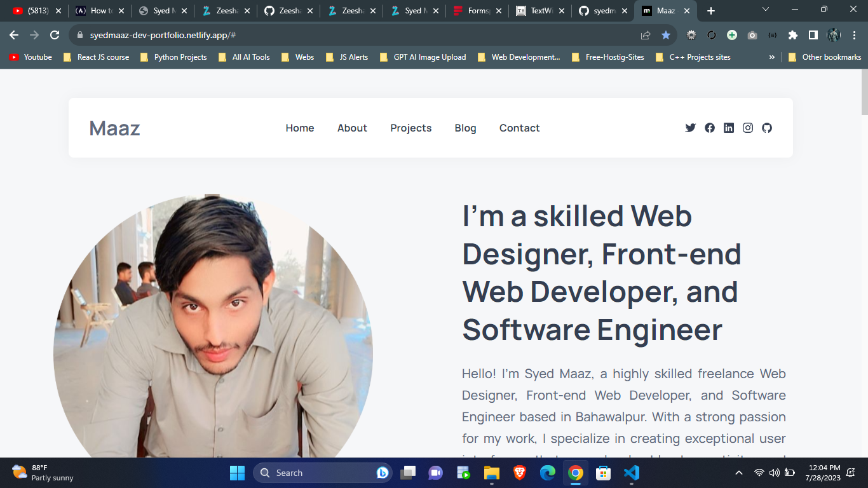Screen dimensions: 868x488
Task: Go to Projects in site navigation
Action: (411, 128)
